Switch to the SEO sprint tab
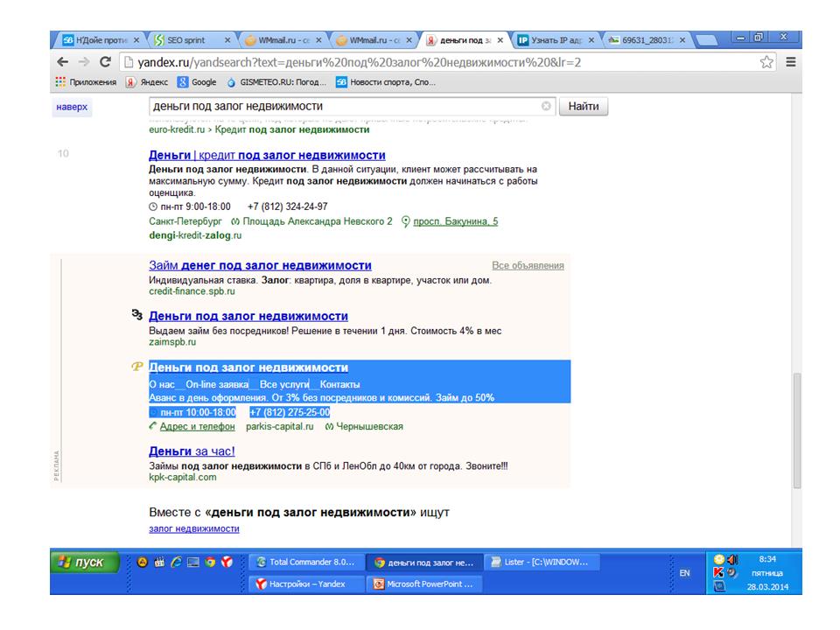The height and width of the screenshot is (630, 840). coord(191,40)
